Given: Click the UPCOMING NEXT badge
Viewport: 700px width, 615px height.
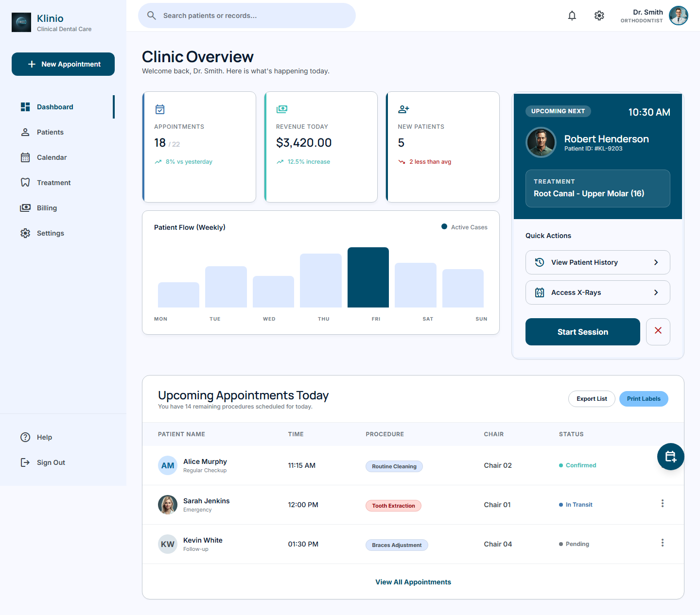Looking at the screenshot, I should pos(558,111).
